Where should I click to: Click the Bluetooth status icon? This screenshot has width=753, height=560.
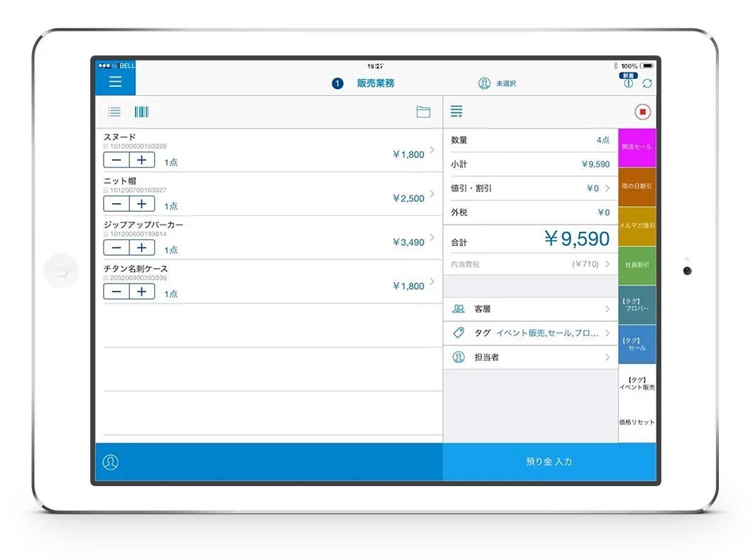click(615, 66)
